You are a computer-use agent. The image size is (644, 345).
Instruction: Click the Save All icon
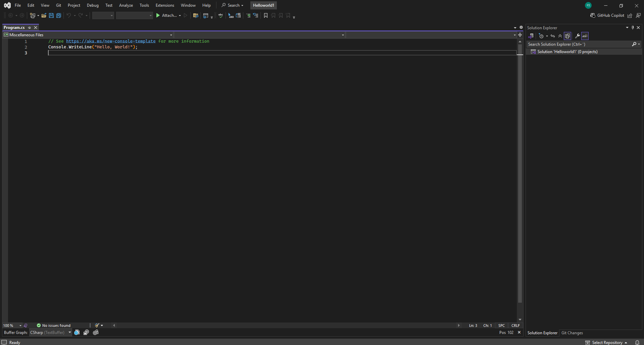pos(59,15)
